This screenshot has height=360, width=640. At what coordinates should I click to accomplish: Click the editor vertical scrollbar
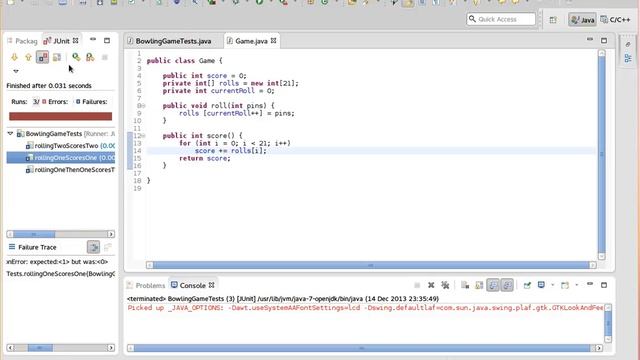602,155
